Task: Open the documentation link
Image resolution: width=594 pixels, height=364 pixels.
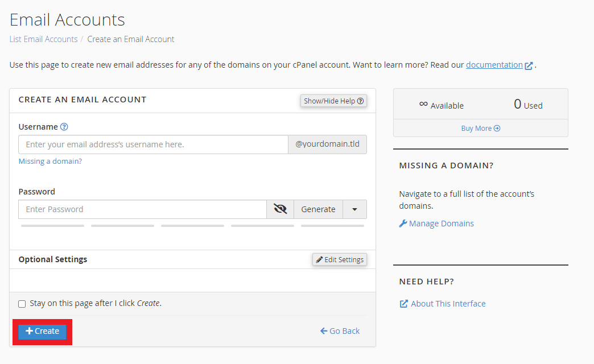Action: pos(494,65)
